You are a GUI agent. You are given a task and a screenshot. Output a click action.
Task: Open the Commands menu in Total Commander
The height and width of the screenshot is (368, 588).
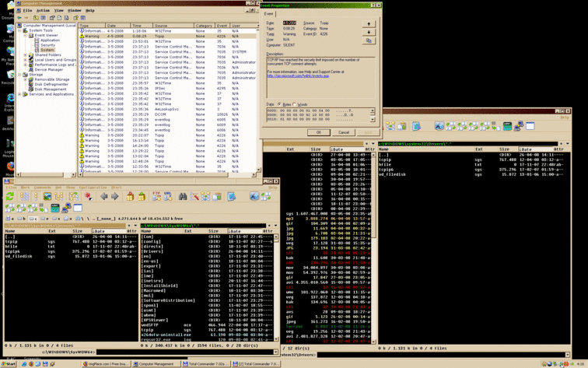42,188
